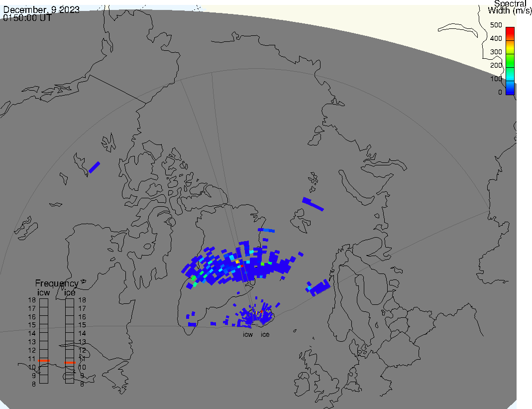
Task: Select the 8 label left of the icw bar
Action: coord(33,384)
